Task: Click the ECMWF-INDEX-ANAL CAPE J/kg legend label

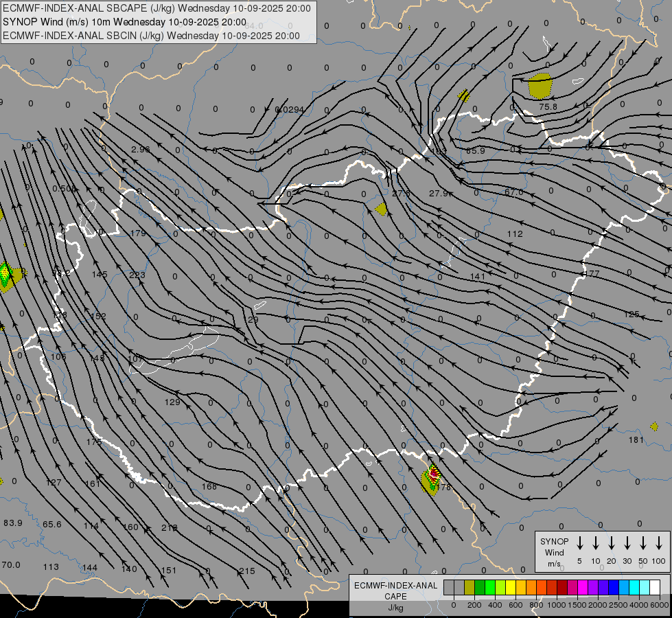Action: point(395,596)
